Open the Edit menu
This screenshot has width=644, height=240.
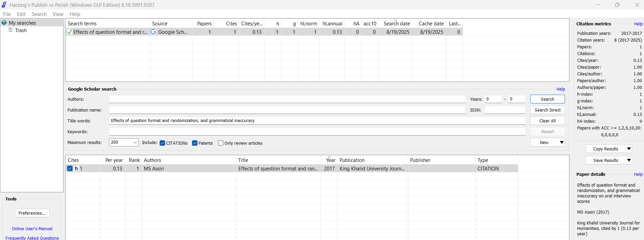coord(21,14)
